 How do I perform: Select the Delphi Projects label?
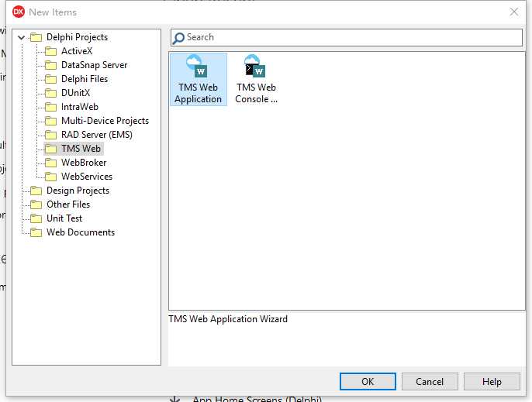click(x=77, y=37)
